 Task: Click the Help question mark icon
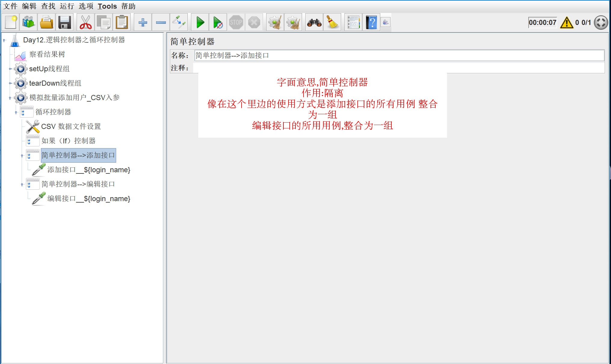[x=371, y=23]
